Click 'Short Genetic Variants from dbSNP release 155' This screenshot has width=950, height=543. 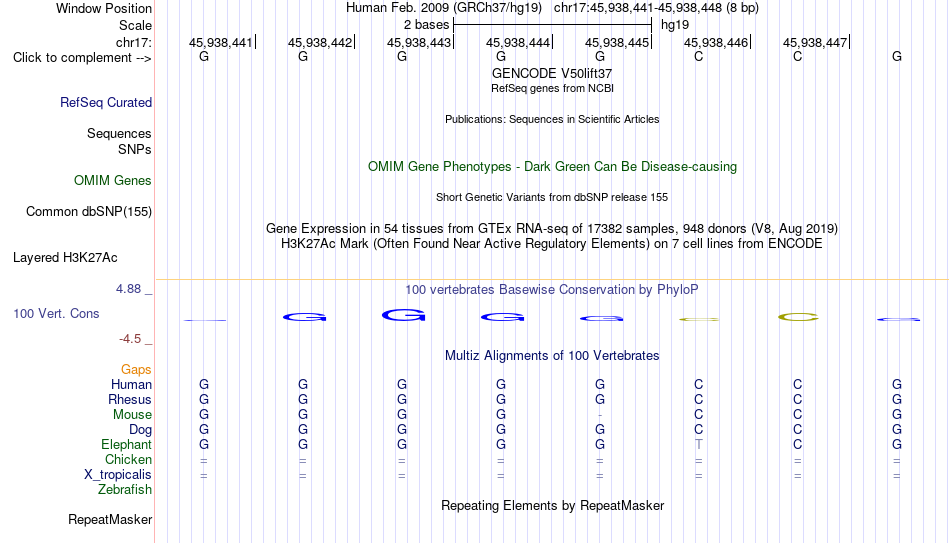tap(552, 198)
